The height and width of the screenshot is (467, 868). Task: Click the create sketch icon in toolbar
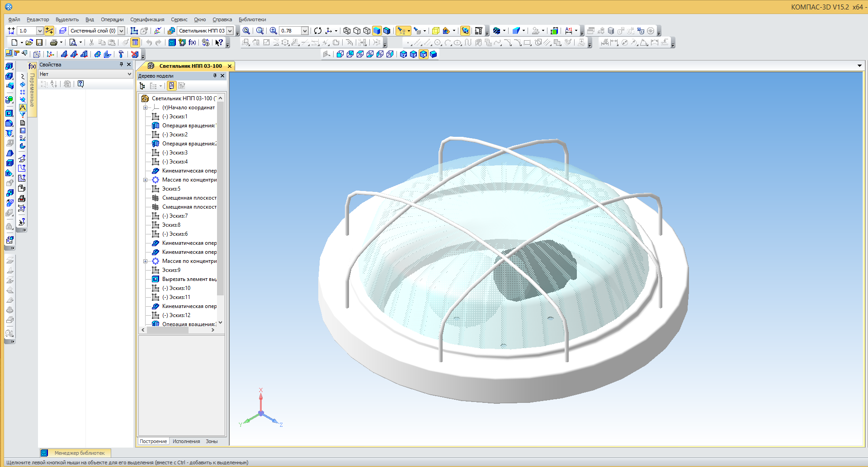134,31
